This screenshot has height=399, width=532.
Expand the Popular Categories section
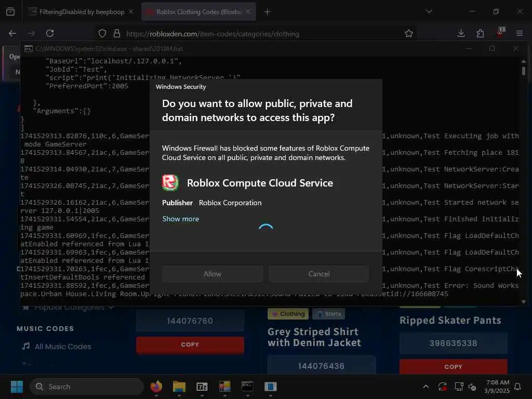(68, 308)
